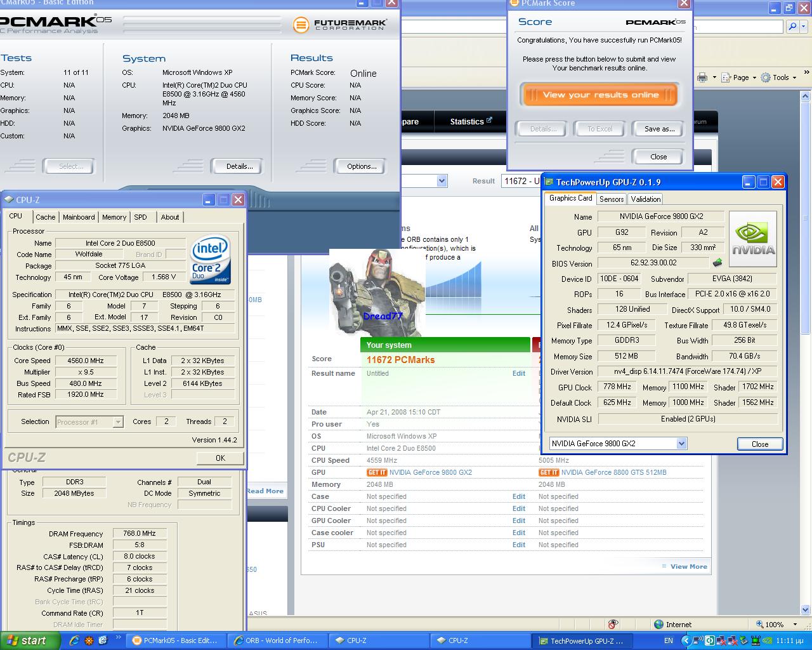The height and width of the screenshot is (650, 812).
Task: Switch to the SPD tab in CPU-Z
Action: [x=140, y=217]
